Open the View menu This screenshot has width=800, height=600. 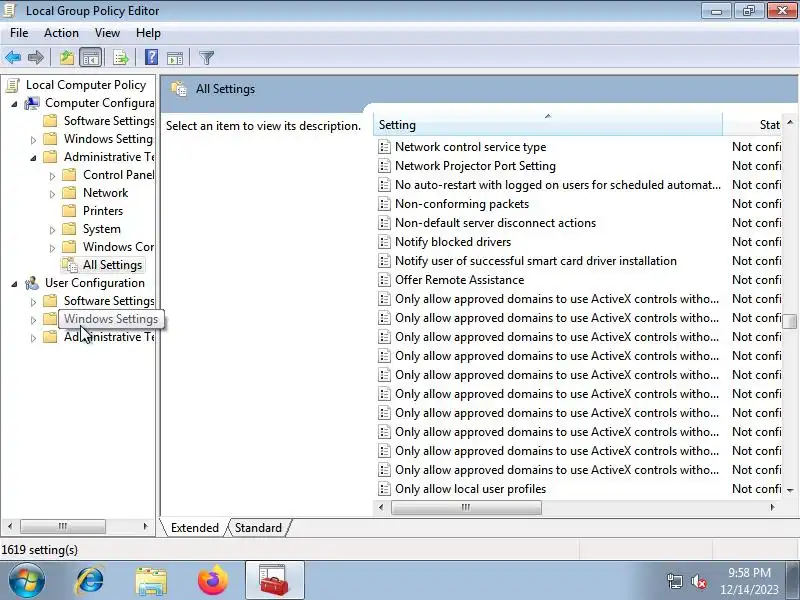pyautogui.click(x=107, y=33)
